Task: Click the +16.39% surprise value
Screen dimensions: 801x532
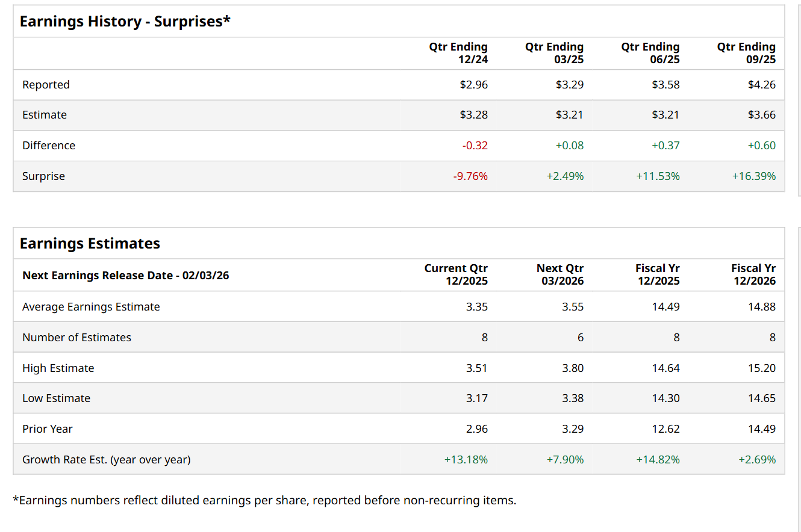Action: coord(753,176)
